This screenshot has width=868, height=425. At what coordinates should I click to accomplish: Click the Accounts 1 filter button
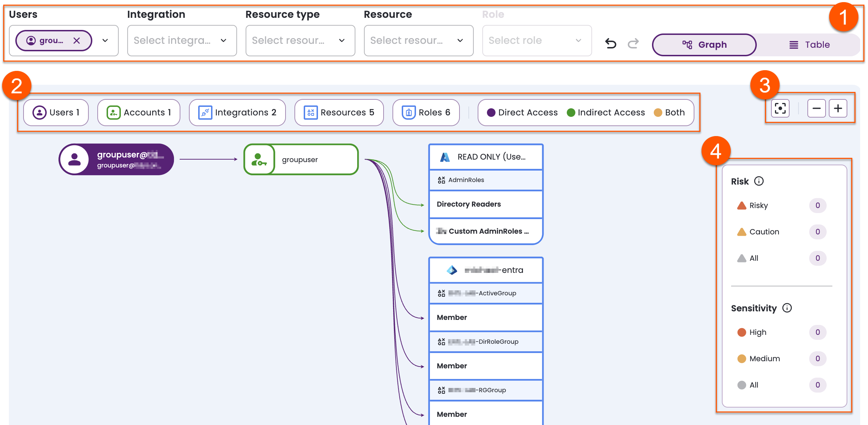[139, 112]
